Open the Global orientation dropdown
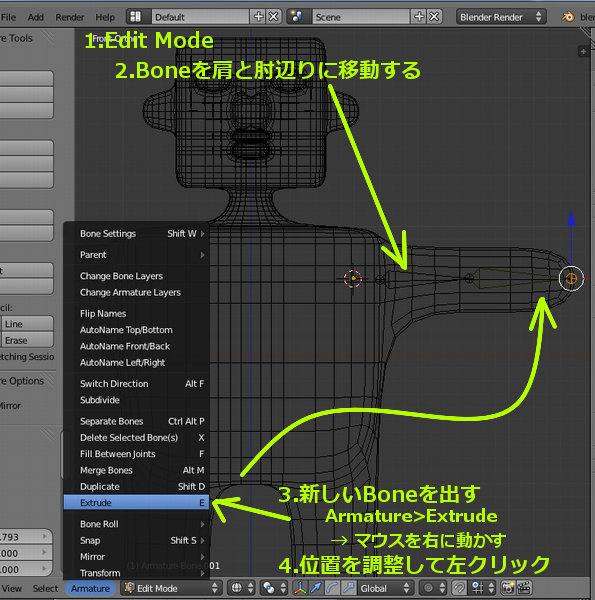The height and width of the screenshot is (600, 595). 384,588
